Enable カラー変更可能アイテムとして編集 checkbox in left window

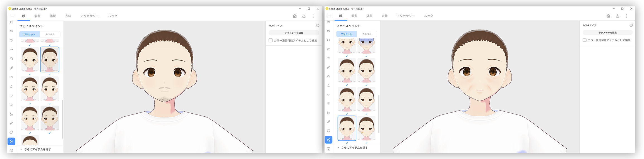pyautogui.click(x=270, y=41)
